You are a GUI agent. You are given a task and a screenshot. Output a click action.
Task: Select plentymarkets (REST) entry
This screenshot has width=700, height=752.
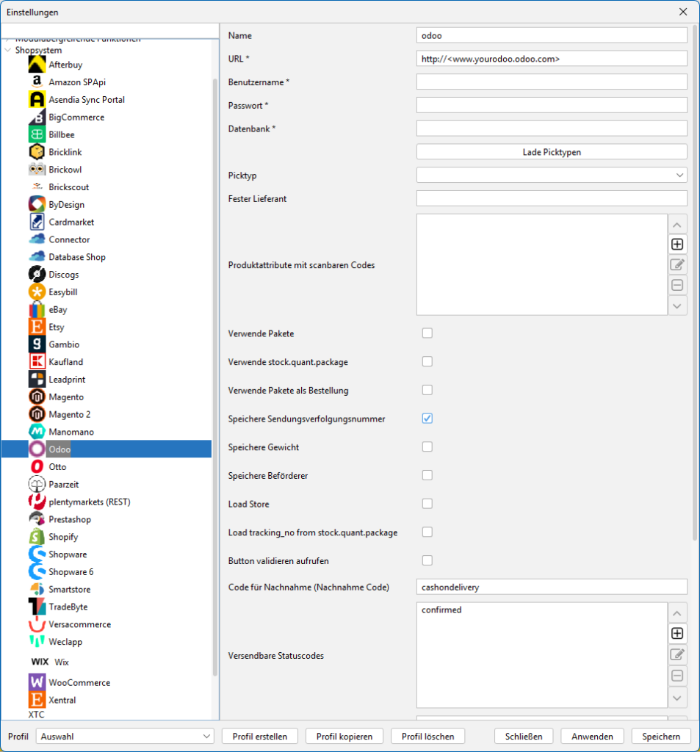89,502
